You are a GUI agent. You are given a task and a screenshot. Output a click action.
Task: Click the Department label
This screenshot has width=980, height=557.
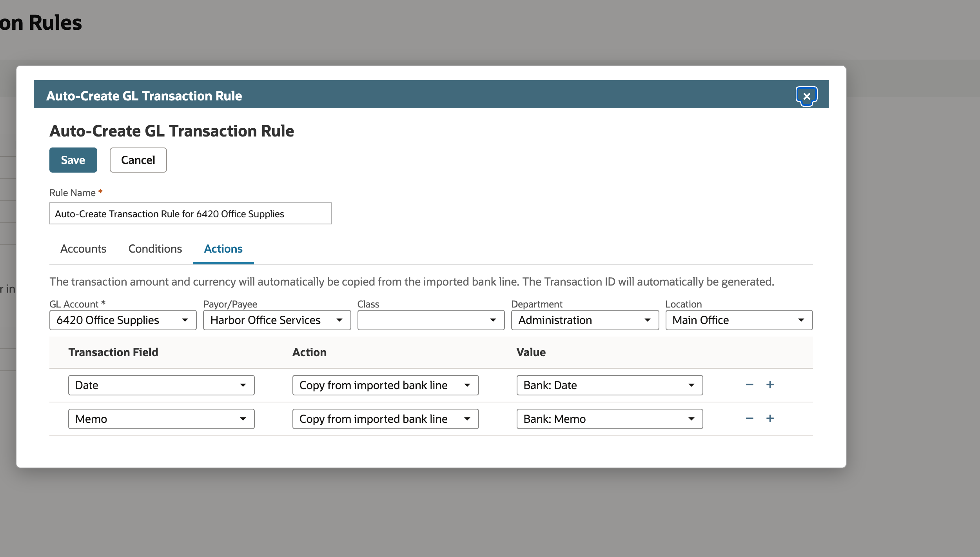[537, 304]
